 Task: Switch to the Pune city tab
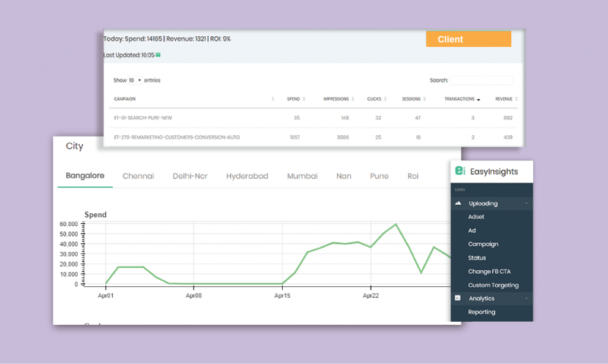[x=379, y=176]
